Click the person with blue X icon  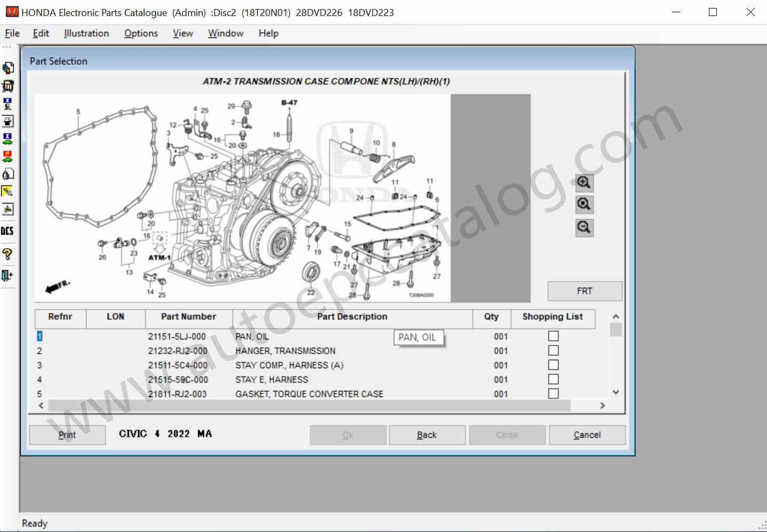pos(7,103)
